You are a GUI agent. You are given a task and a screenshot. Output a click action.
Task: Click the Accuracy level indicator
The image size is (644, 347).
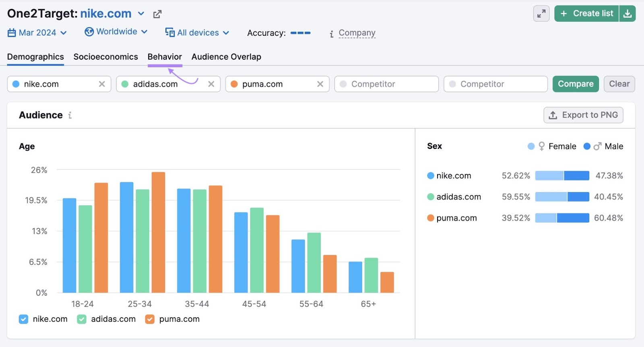click(300, 33)
